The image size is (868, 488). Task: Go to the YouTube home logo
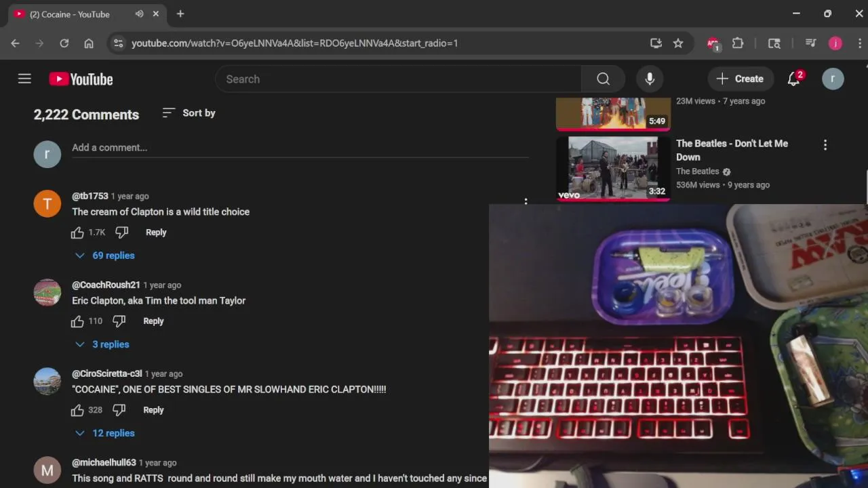click(81, 79)
